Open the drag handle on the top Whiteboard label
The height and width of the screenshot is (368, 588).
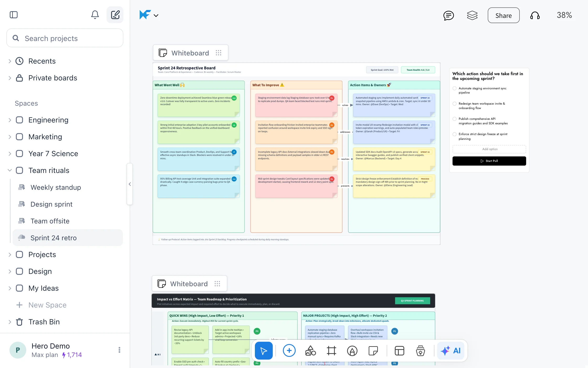(218, 53)
